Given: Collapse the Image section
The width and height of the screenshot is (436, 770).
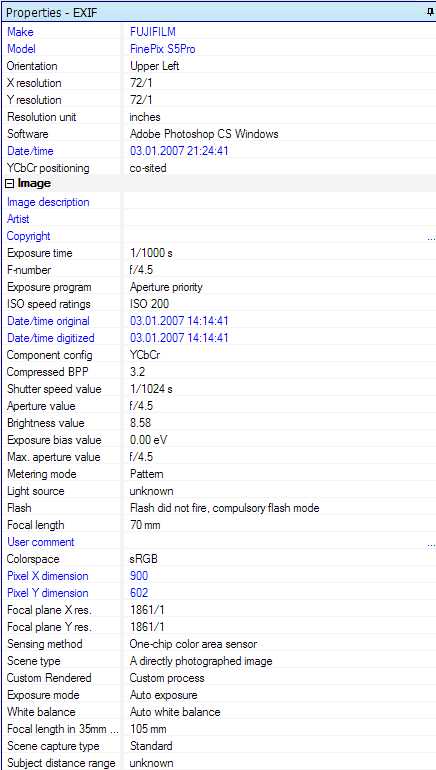Looking at the screenshot, I should point(10,184).
